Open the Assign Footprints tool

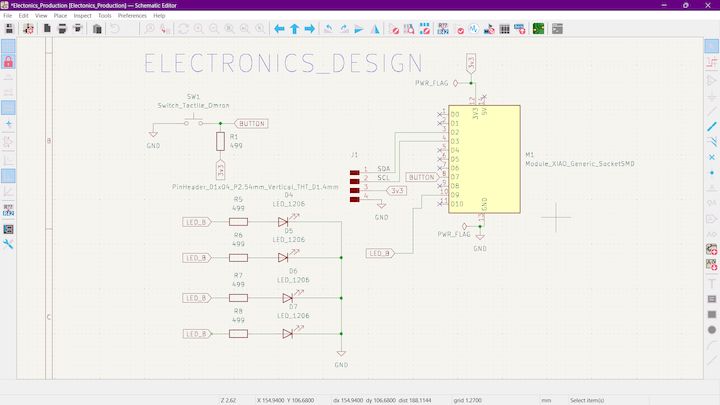[489, 29]
